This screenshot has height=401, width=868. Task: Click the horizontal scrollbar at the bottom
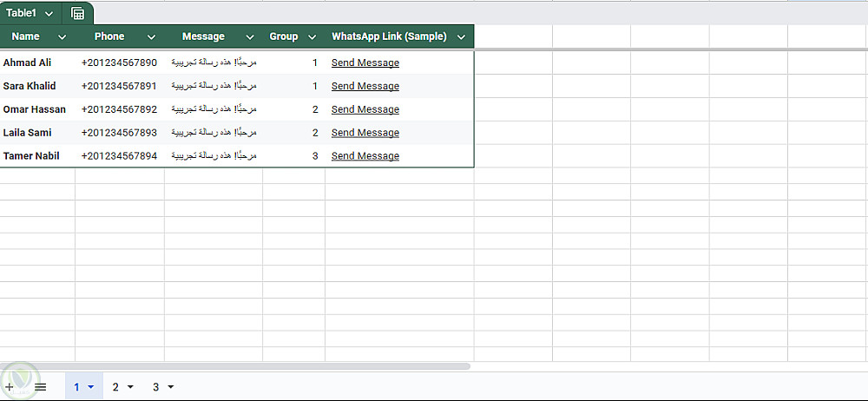click(234, 366)
